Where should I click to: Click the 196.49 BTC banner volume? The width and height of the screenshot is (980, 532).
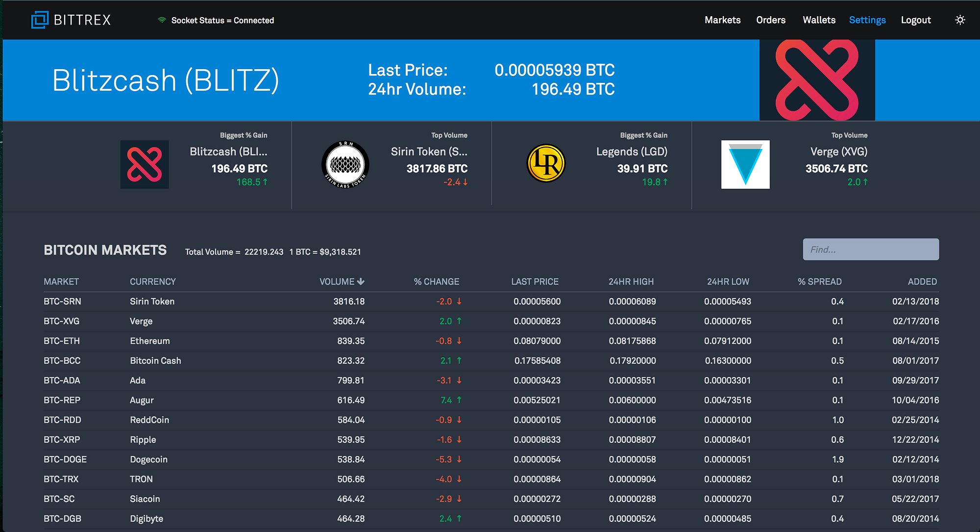(x=573, y=89)
